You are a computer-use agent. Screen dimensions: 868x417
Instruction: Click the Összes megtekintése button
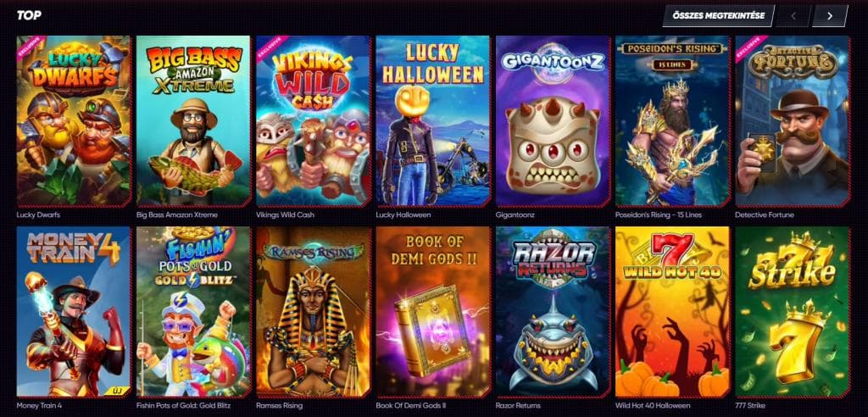click(x=718, y=15)
